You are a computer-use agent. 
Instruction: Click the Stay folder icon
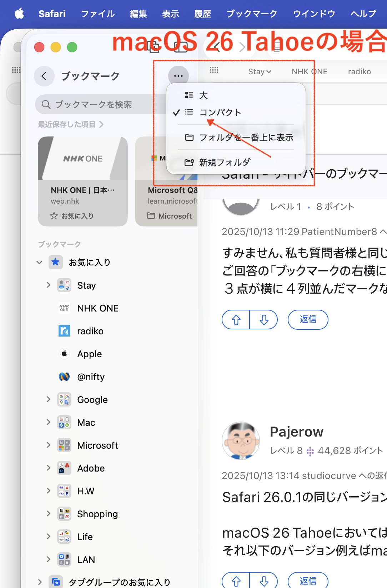coord(64,285)
